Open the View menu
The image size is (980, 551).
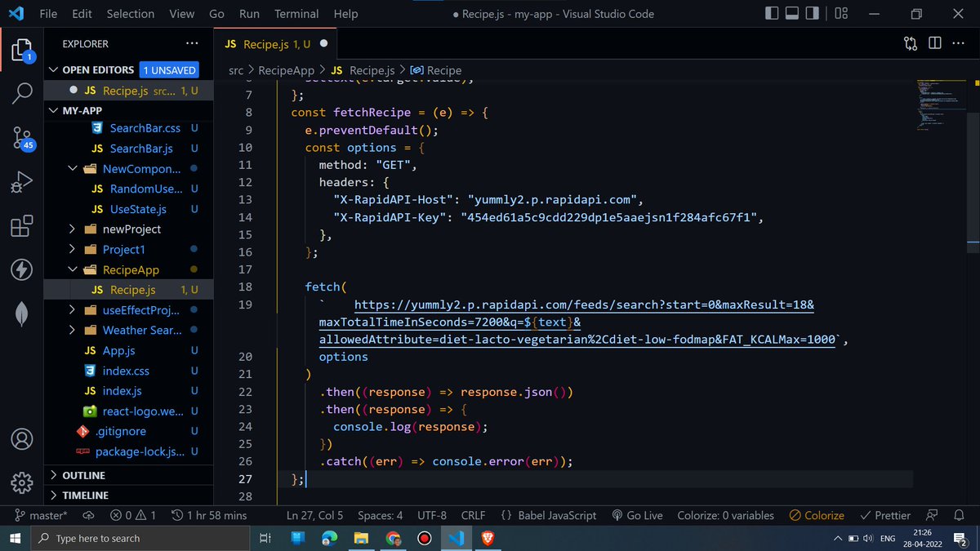[181, 14]
